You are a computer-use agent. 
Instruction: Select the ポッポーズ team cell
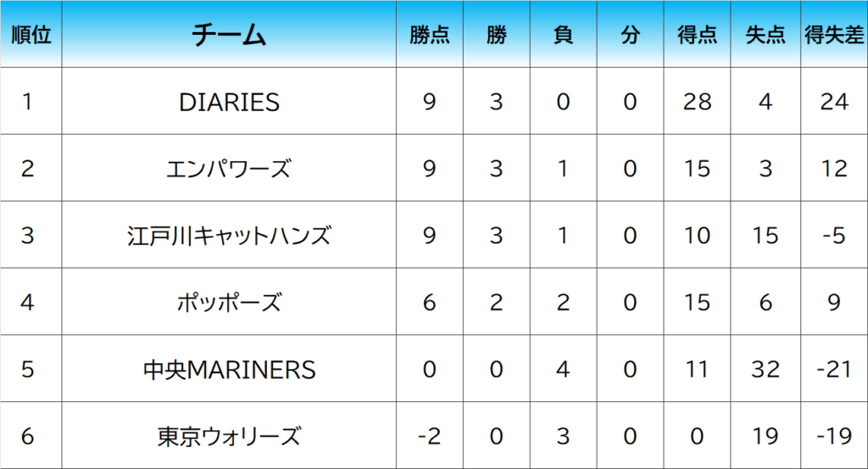click(229, 302)
